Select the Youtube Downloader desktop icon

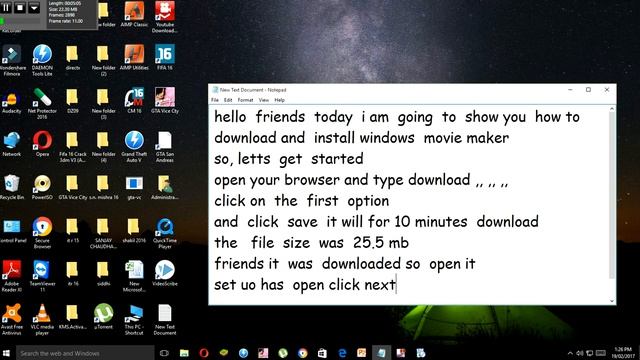[x=165, y=16]
